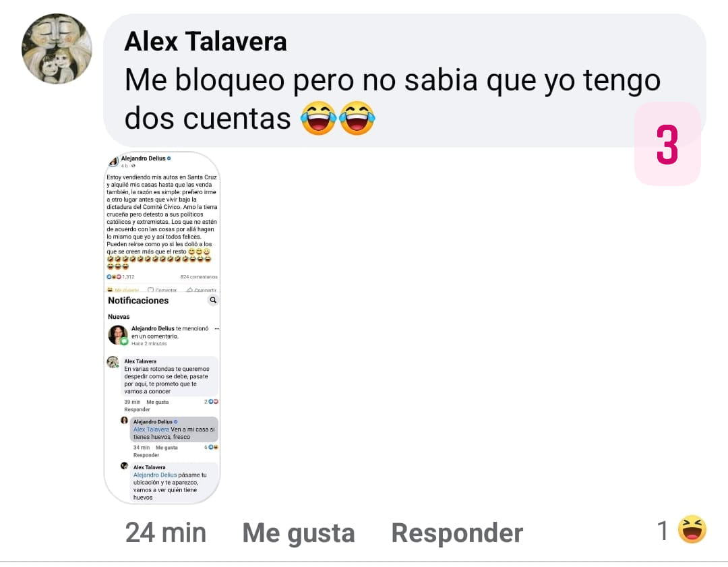Open the 24 min timestamp link

tap(166, 532)
